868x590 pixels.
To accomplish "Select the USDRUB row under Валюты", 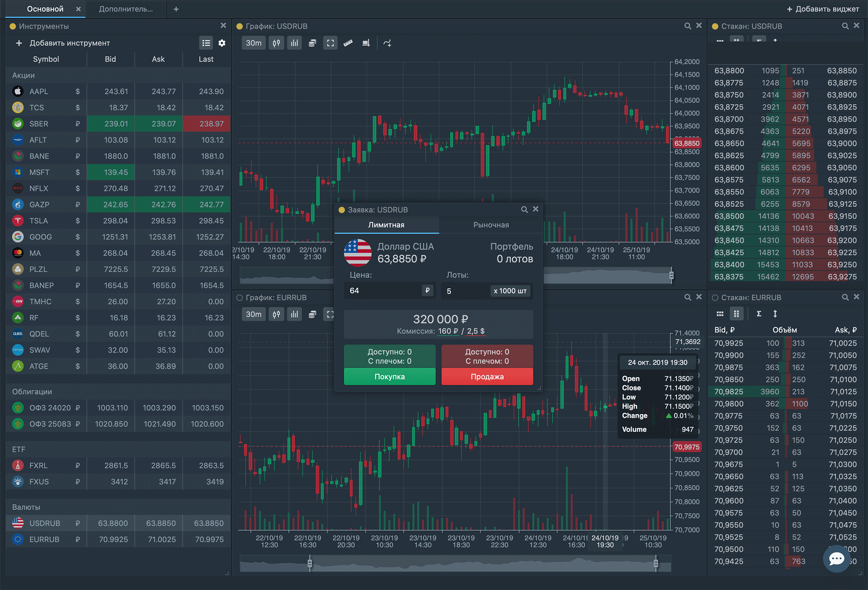I will click(118, 523).
